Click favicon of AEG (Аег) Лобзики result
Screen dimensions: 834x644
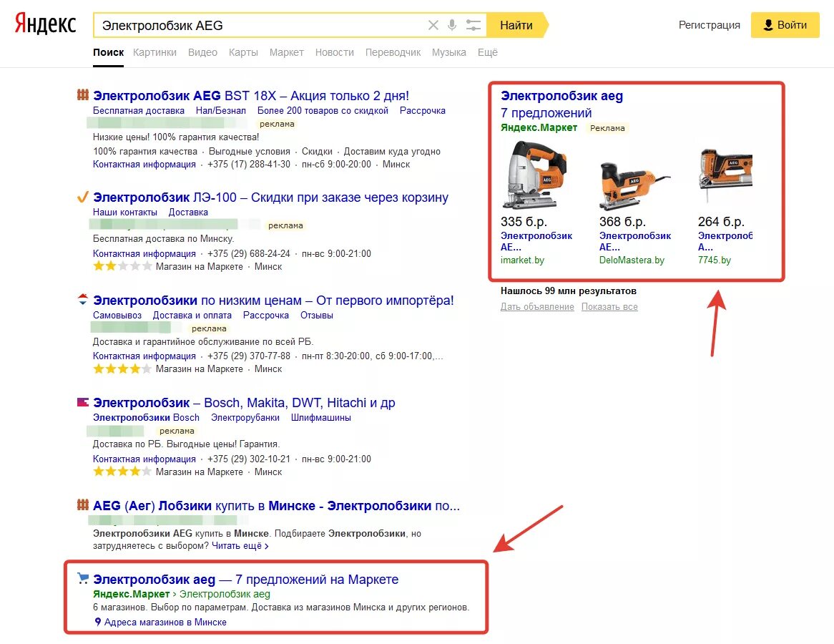tap(82, 504)
